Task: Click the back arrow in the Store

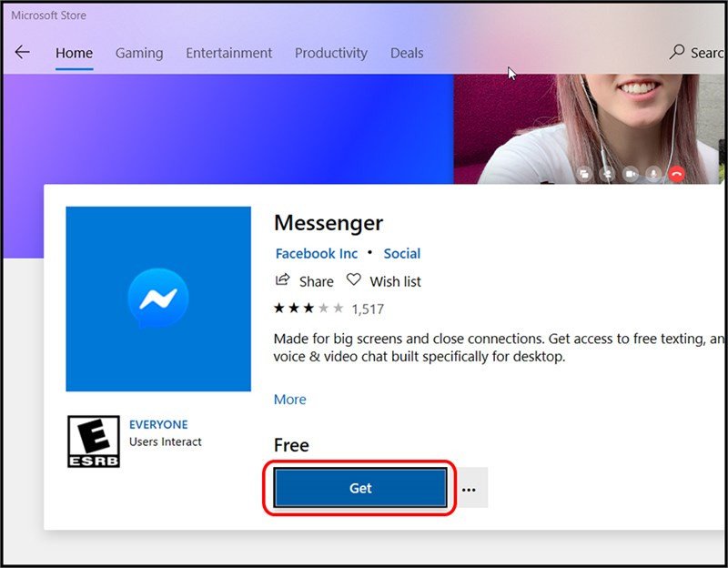Action: pyautogui.click(x=22, y=53)
